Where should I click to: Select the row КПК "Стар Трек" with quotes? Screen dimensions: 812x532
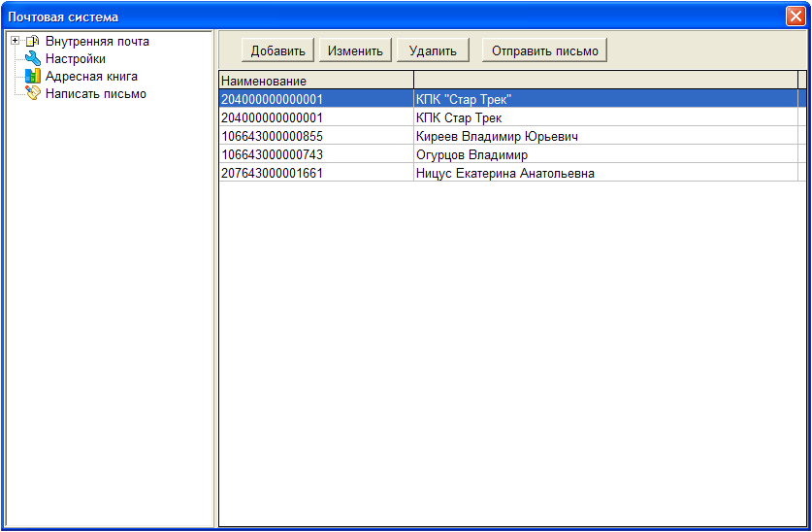point(463,99)
